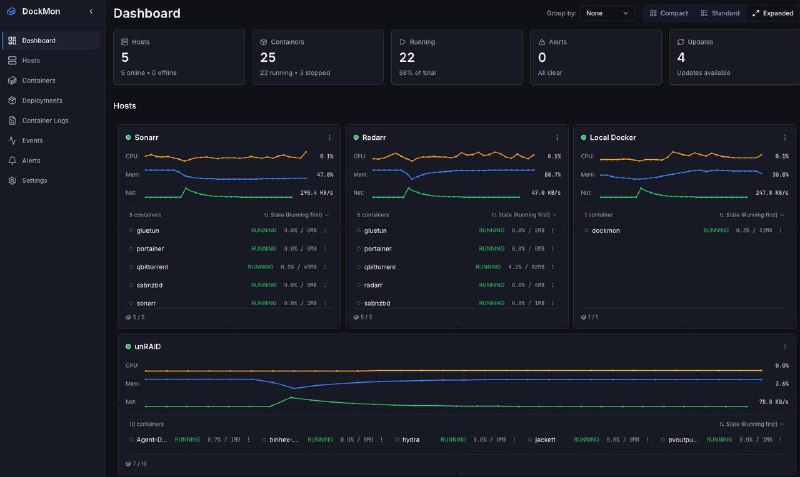Switch to Expanded view mode

[772, 13]
